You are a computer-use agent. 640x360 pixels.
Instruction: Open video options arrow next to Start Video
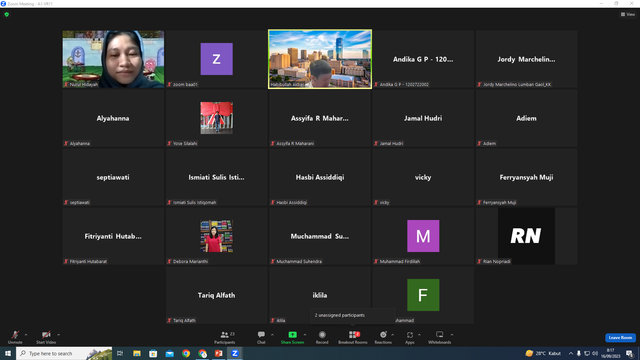pyautogui.click(x=59, y=335)
